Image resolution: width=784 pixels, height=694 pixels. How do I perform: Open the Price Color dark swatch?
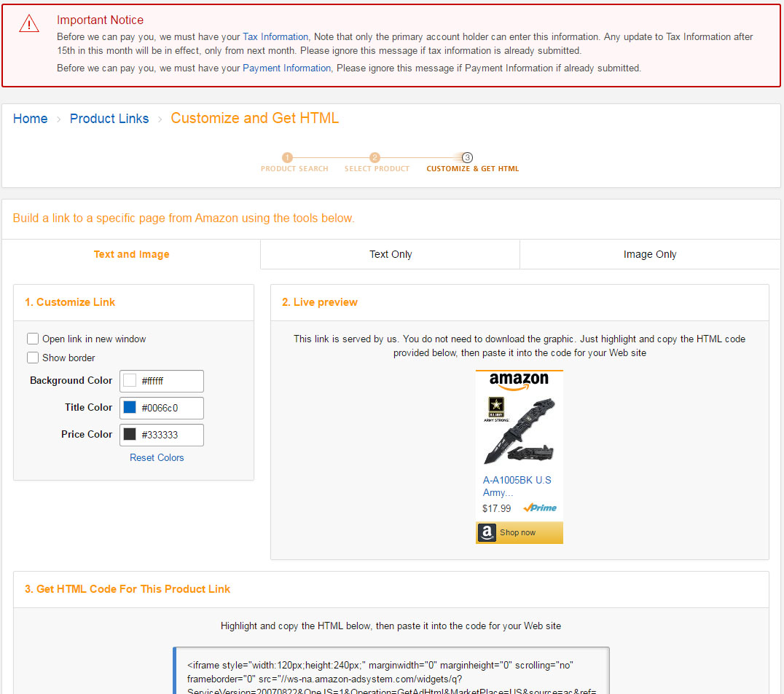click(130, 434)
